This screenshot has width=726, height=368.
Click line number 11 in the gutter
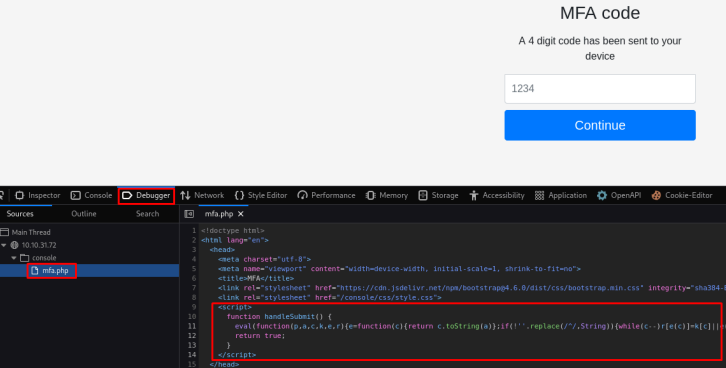click(x=192, y=326)
